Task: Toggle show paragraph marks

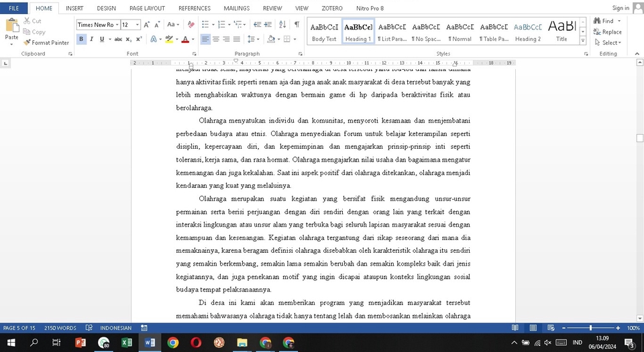Action: point(297,25)
